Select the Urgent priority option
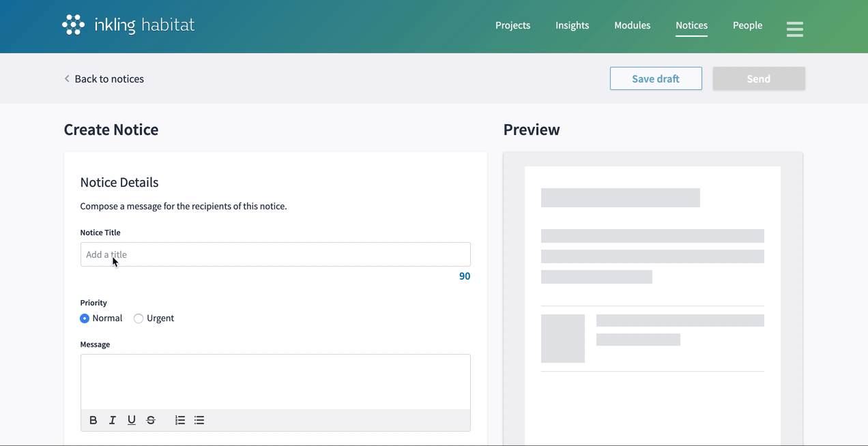Viewport: 868px width, 446px height. (x=139, y=318)
